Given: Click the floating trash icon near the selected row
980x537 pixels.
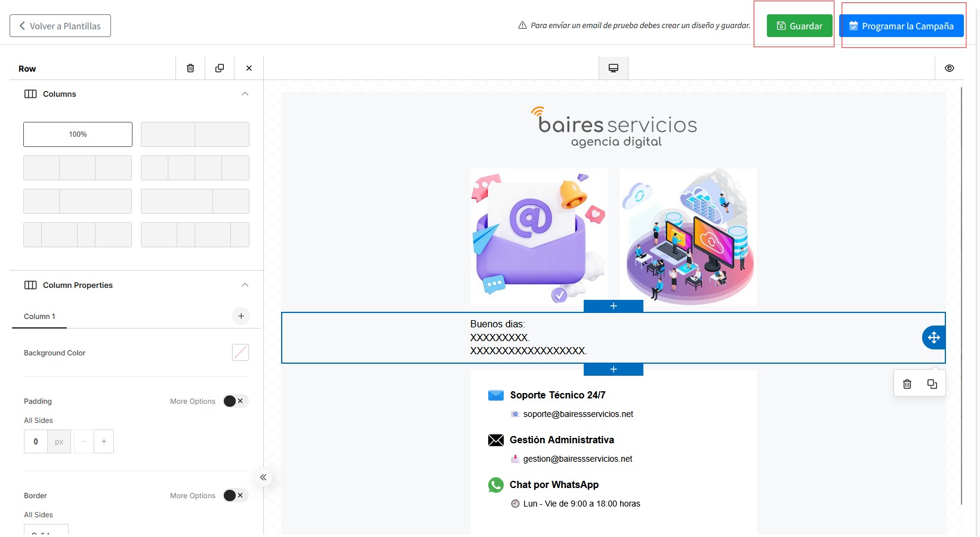Looking at the screenshot, I should (907, 384).
